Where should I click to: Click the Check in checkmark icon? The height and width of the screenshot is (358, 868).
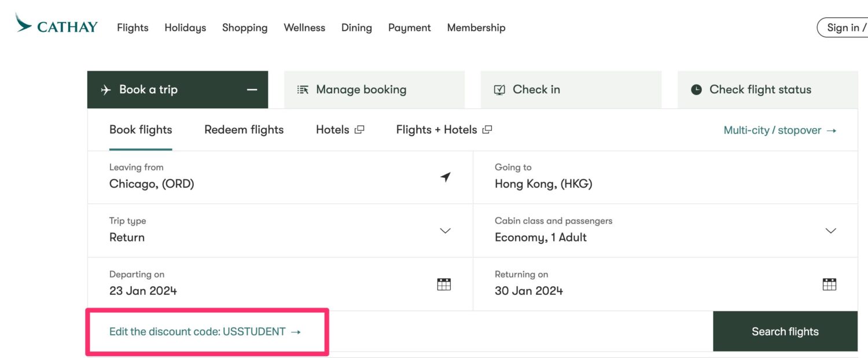pos(499,89)
